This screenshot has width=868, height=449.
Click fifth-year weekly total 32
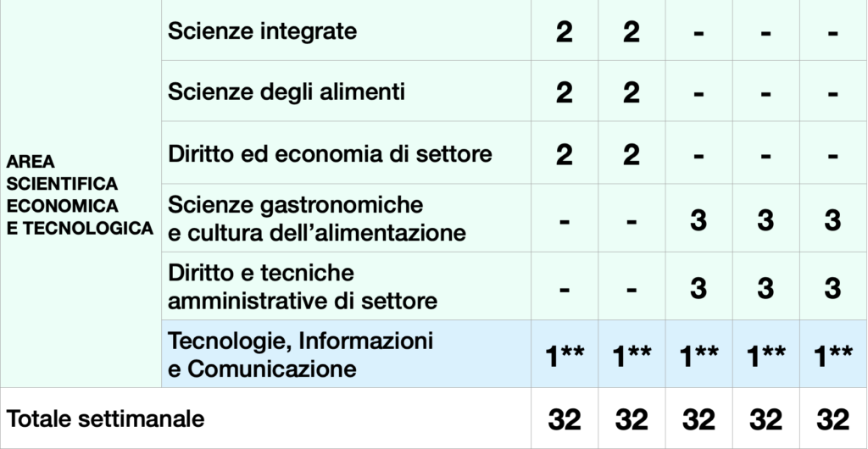point(832,419)
